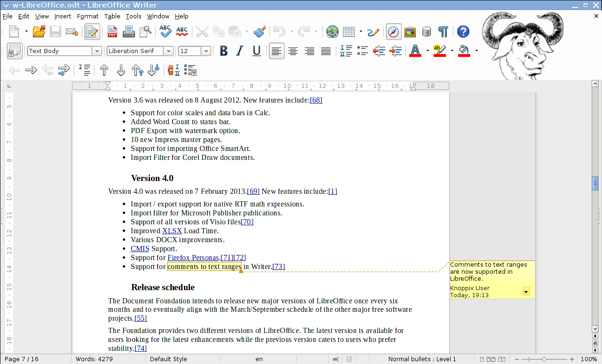
Task: Click the Spelling and Grammar check icon
Action: pos(165,32)
